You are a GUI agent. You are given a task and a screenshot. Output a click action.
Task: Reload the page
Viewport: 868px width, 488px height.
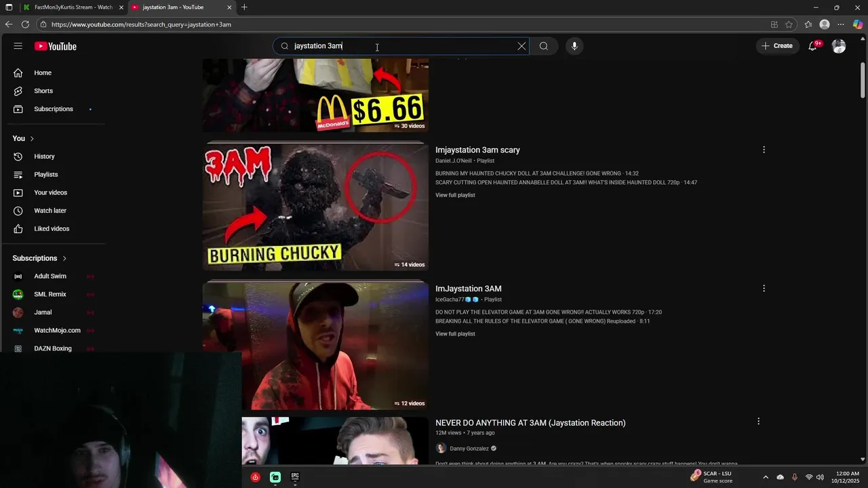tap(25, 24)
